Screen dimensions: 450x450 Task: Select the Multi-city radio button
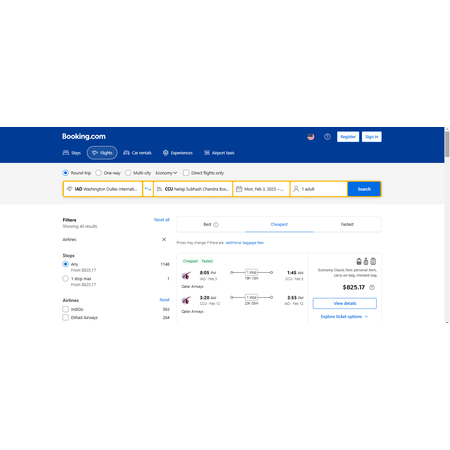128,173
